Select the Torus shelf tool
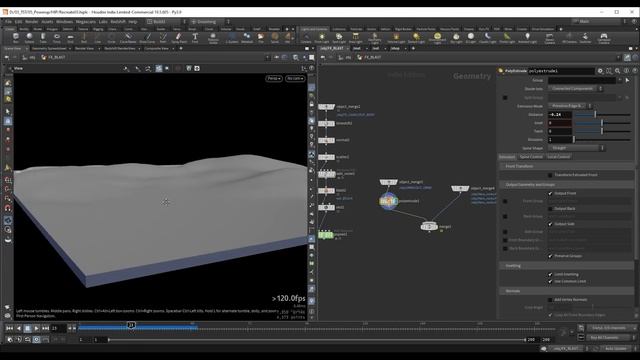 (57, 38)
